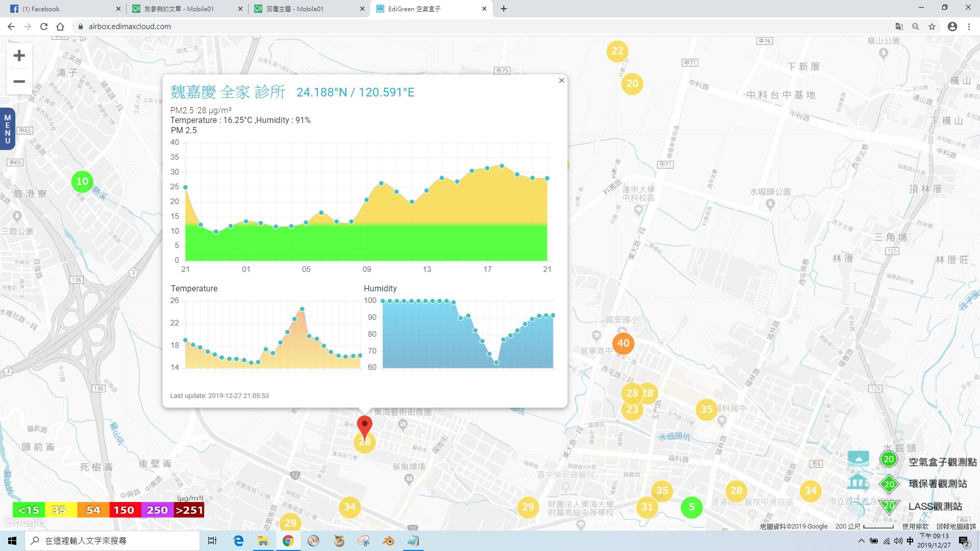This screenshot has width=980, height=551.
Task: Click the orange 54 color scale swatch
Action: [93, 510]
